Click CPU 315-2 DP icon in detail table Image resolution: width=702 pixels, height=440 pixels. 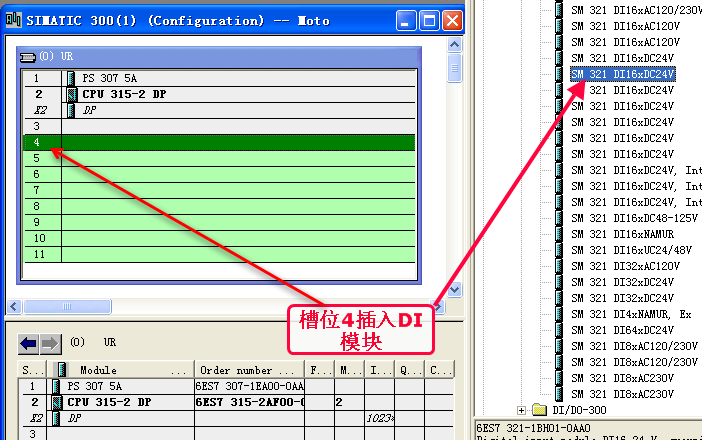pos(56,402)
